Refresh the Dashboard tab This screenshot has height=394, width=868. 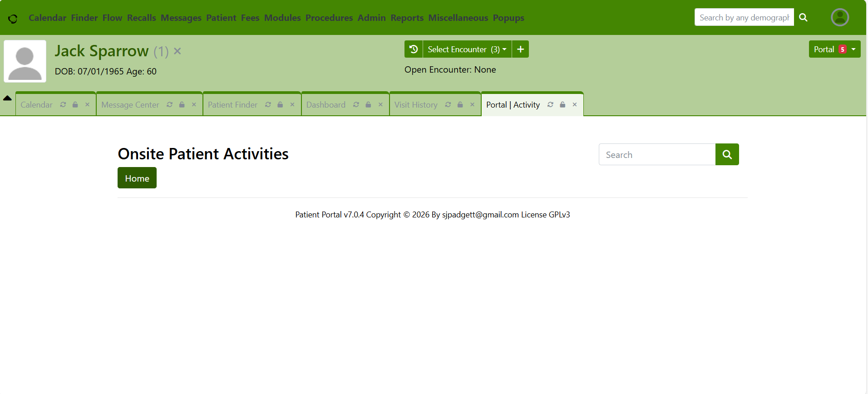click(x=356, y=105)
